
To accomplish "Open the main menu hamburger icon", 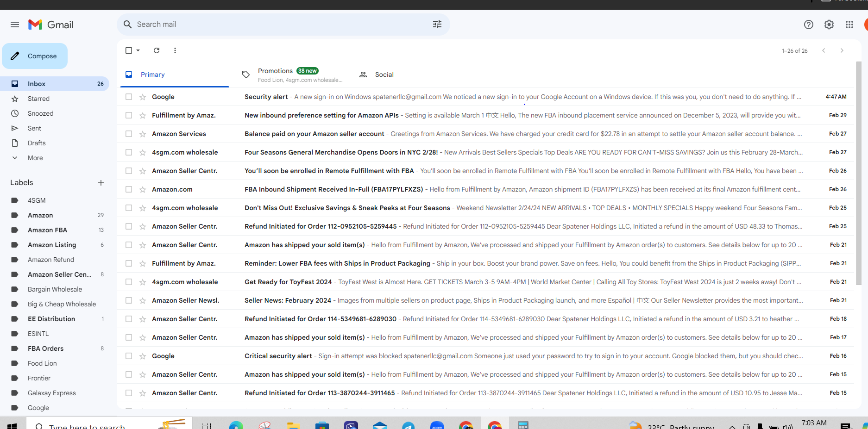I will point(15,25).
